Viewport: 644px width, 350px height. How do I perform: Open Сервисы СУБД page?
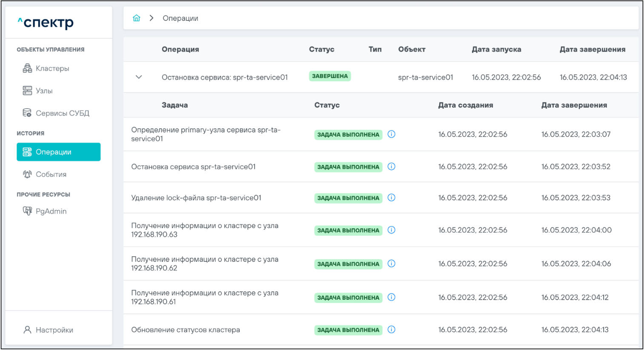[x=62, y=113]
